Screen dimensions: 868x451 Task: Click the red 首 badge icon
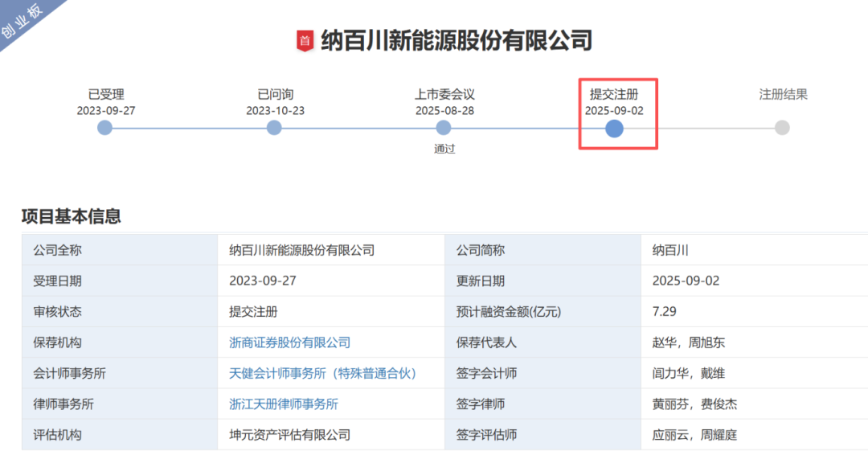tap(304, 41)
